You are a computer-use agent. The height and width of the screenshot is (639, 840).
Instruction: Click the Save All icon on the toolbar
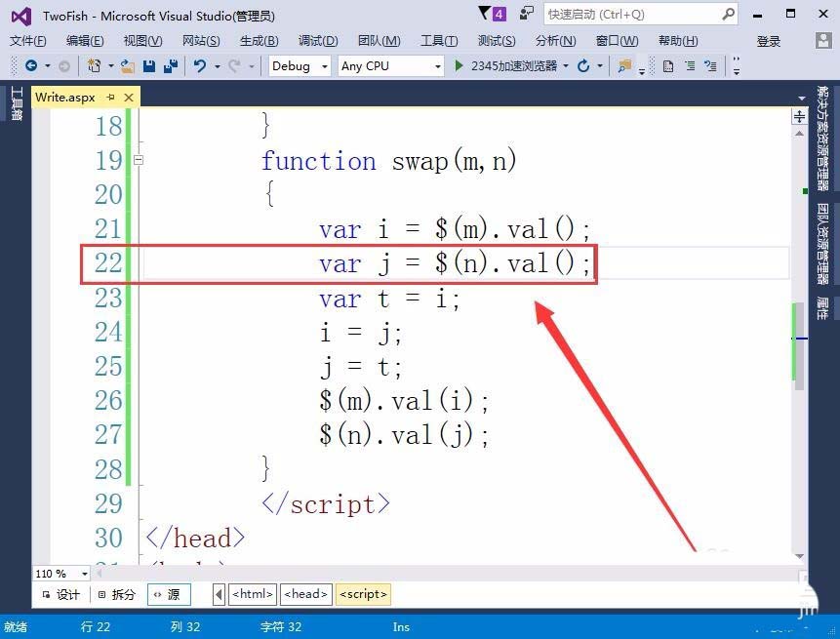[x=172, y=65]
